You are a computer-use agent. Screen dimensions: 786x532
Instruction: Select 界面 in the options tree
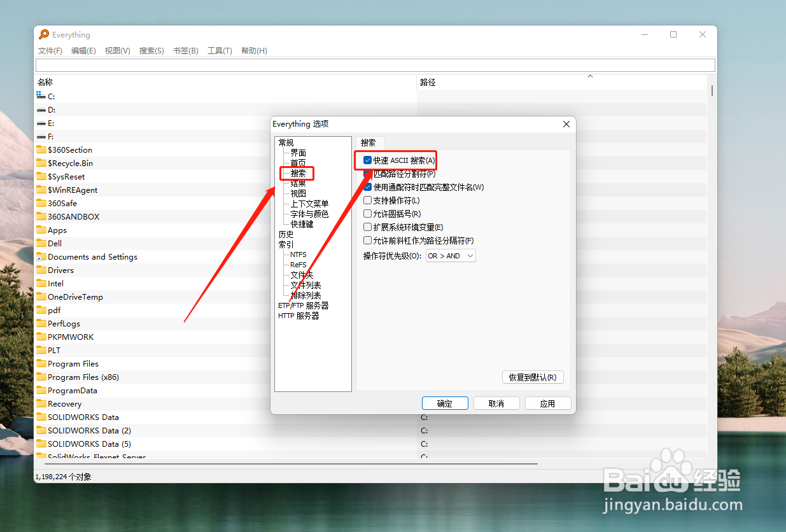(298, 153)
